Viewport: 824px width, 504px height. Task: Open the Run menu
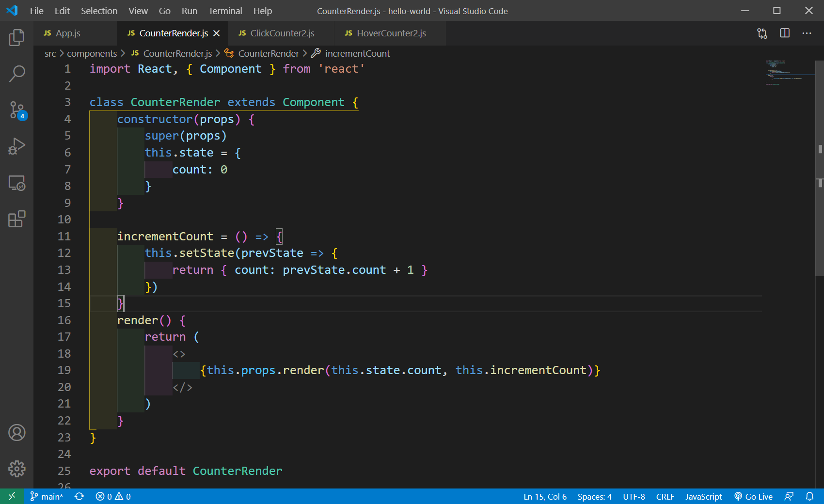(190, 11)
